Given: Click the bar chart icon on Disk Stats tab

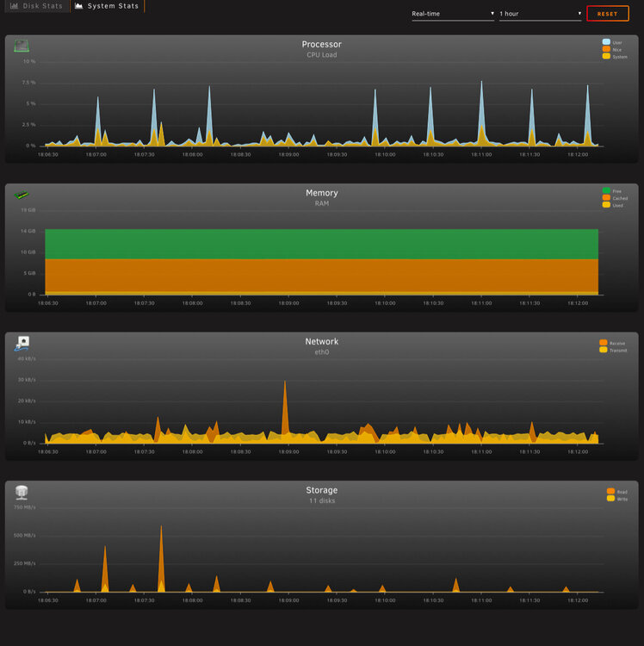Looking at the screenshot, I should [14, 6].
